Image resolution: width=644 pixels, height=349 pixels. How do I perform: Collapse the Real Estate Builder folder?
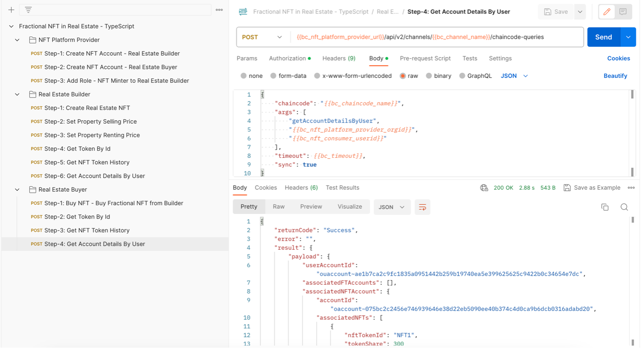[x=17, y=94]
